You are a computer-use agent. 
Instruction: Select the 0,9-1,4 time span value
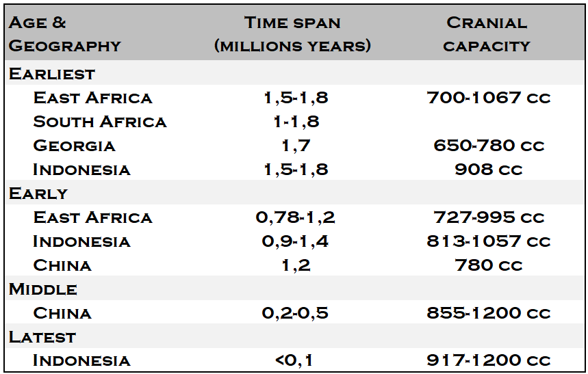point(295,241)
